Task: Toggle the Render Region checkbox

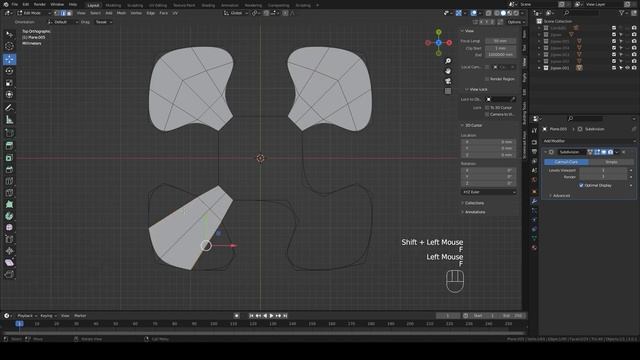Action: (x=487, y=79)
